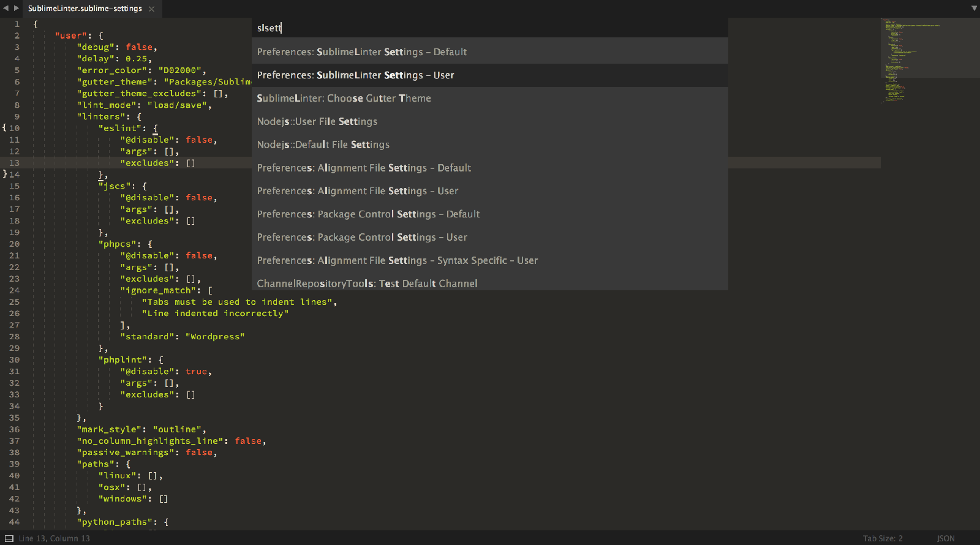Click the "D02000" color value
Viewport: 980px width, 545px height.
(179, 70)
